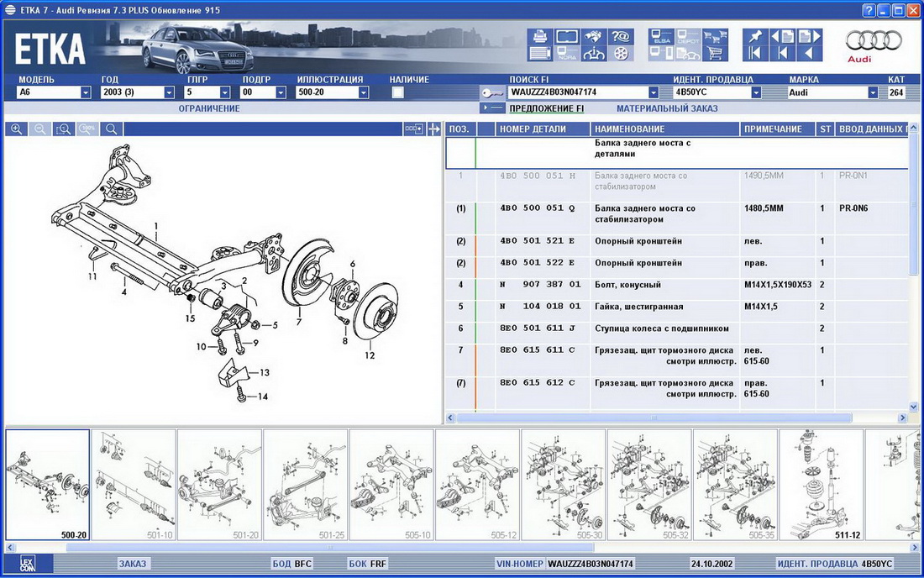Viewport: 924px width, 578px height.
Task: Open the information (i) road icon
Action: (x=593, y=54)
